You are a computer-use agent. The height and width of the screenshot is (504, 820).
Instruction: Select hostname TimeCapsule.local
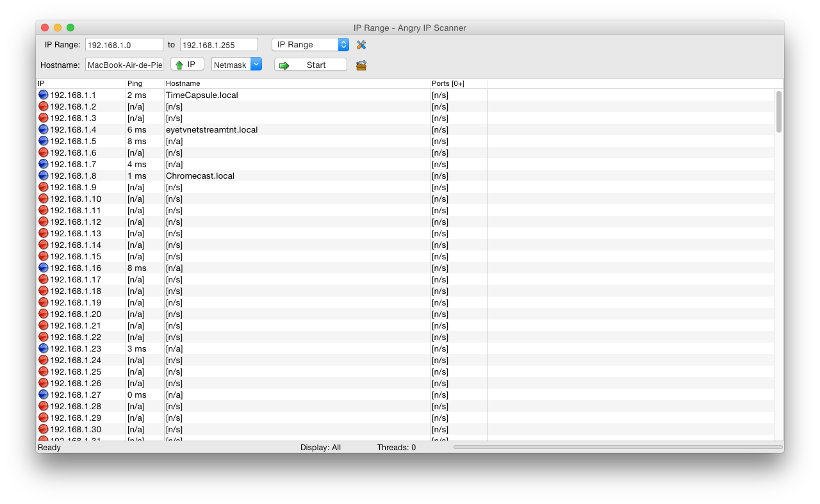coord(202,95)
